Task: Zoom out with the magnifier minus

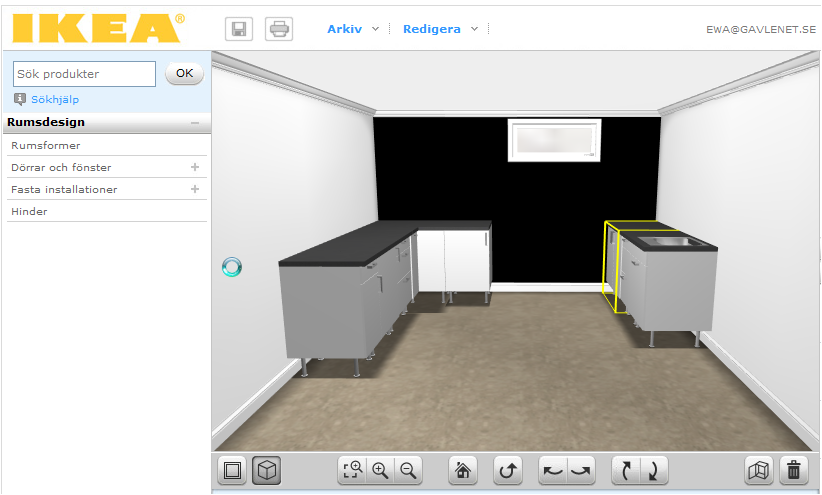Action: click(x=407, y=470)
